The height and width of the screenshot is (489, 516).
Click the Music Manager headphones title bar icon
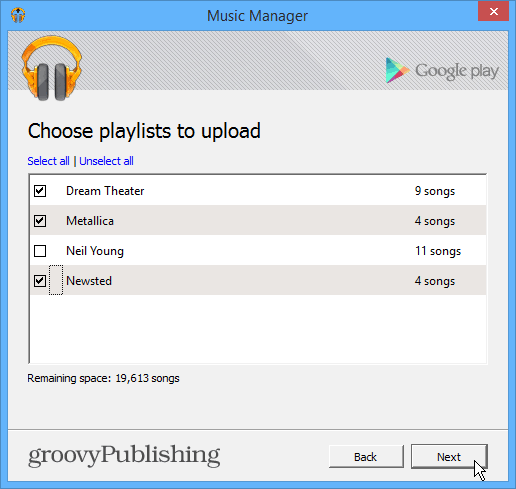pyautogui.click(x=18, y=15)
